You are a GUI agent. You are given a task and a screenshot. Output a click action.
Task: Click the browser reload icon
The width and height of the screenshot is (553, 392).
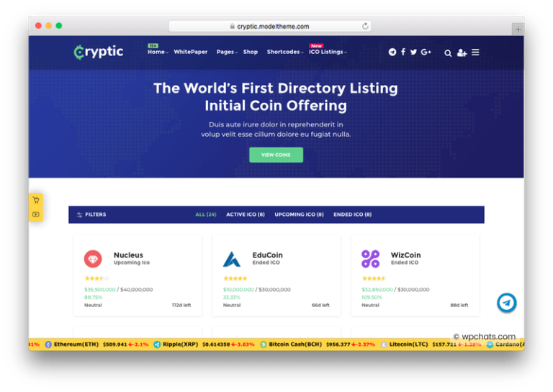pos(365,26)
